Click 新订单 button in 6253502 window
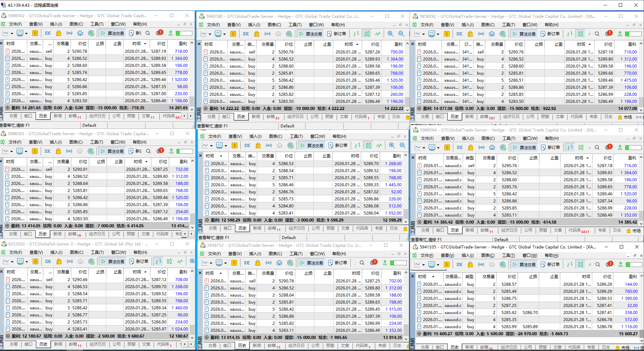The image size is (644, 351). [x=139, y=262]
